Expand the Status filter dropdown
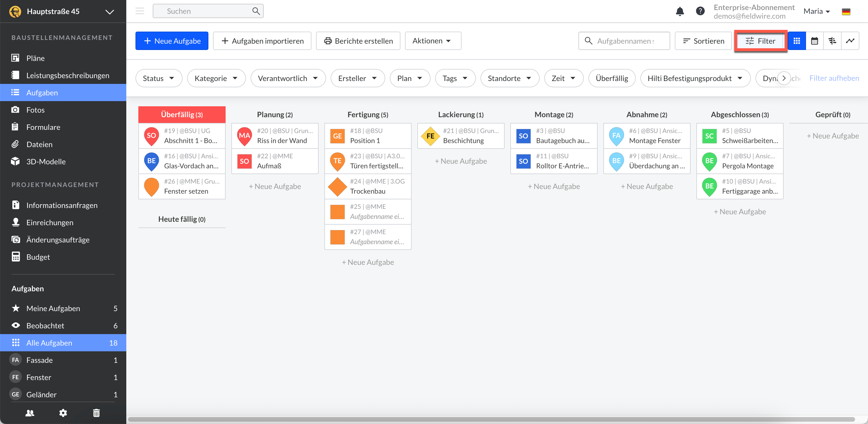868x424 pixels. [158, 78]
